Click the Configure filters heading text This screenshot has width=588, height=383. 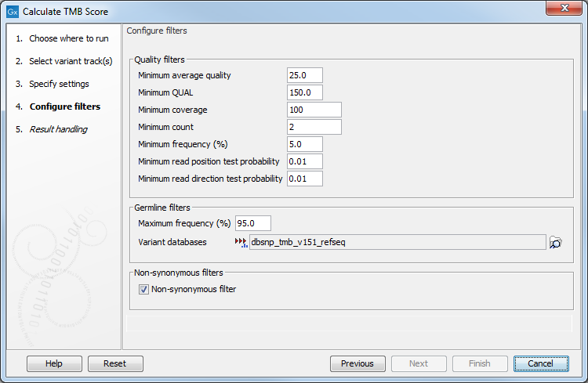pyautogui.click(x=157, y=31)
